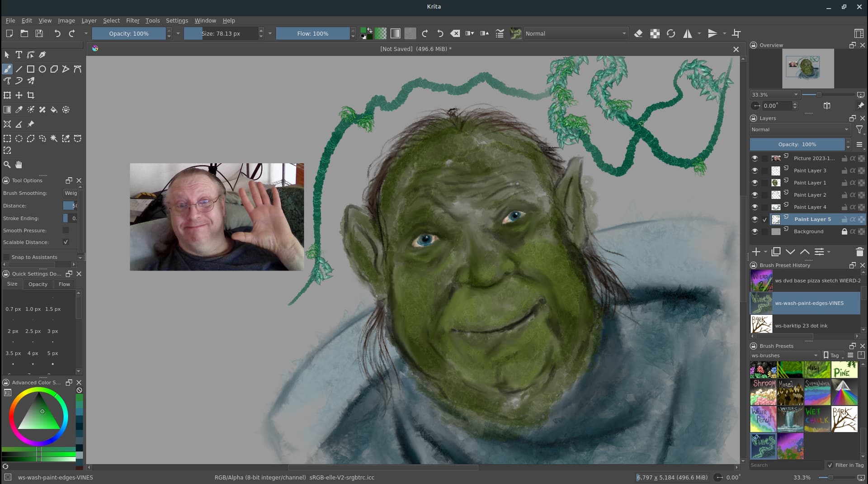Image resolution: width=868 pixels, height=484 pixels.
Task: Select the Zoom tool
Action: tap(7, 165)
